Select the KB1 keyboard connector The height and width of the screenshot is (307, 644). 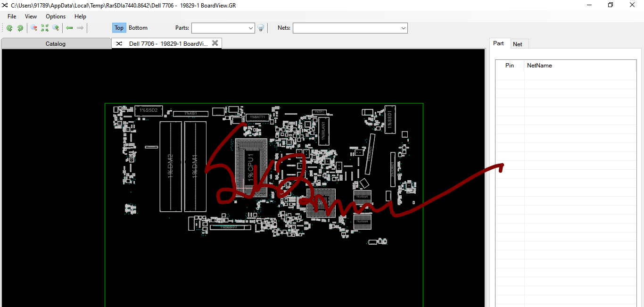tap(190, 114)
